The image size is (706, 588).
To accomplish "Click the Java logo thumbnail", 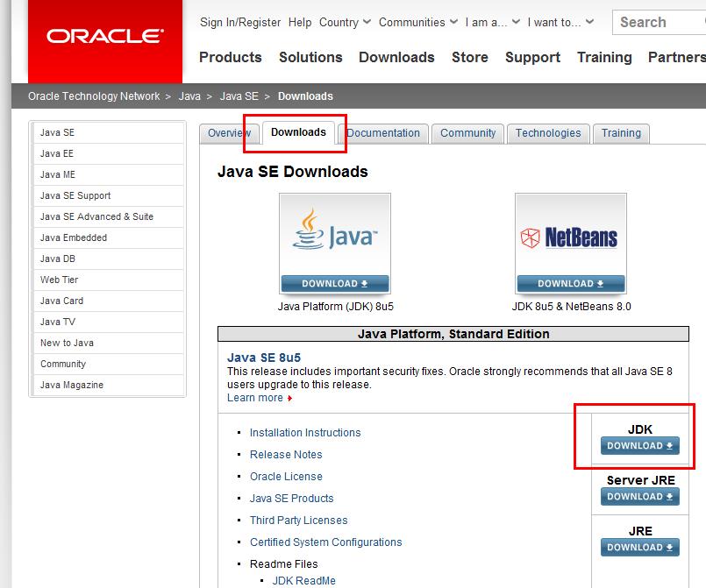I will click(334, 234).
